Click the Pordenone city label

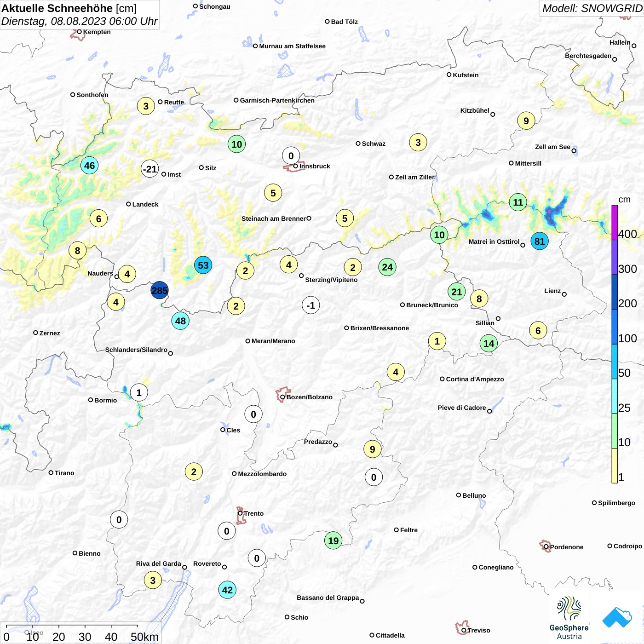(x=567, y=547)
